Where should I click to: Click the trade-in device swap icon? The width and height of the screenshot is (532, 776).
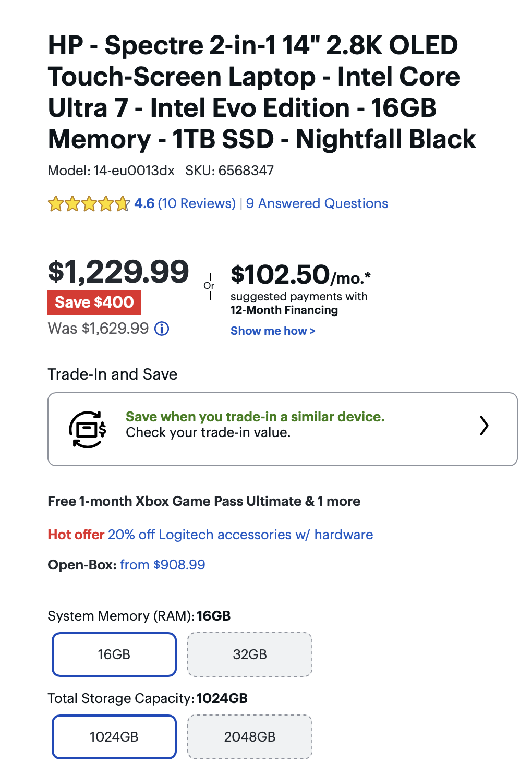coord(88,429)
